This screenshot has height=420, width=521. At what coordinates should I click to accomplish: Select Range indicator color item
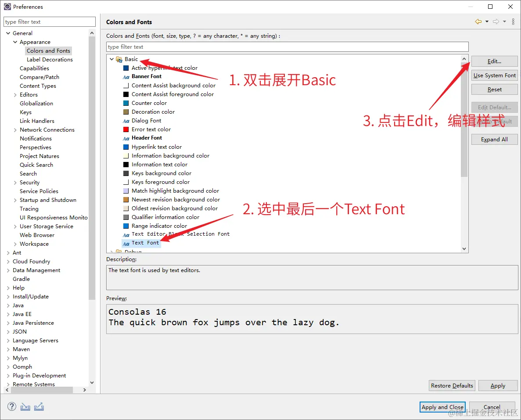click(x=159, y=226)
